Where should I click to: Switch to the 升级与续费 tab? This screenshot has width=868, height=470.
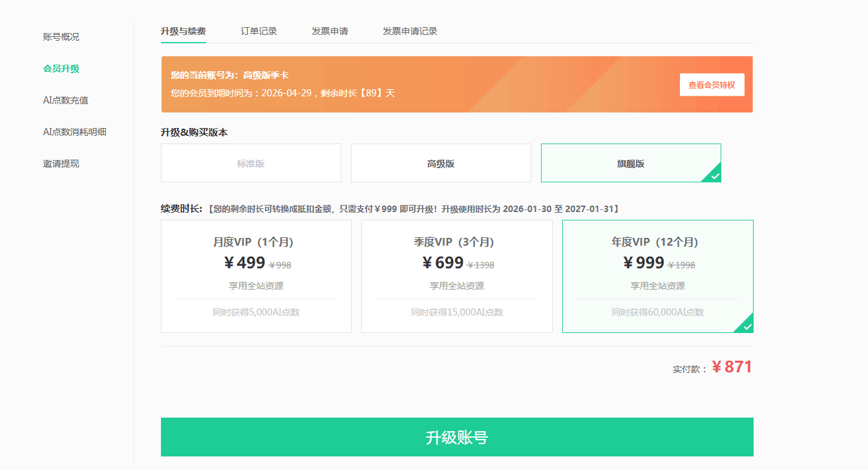tap(183, 31)
